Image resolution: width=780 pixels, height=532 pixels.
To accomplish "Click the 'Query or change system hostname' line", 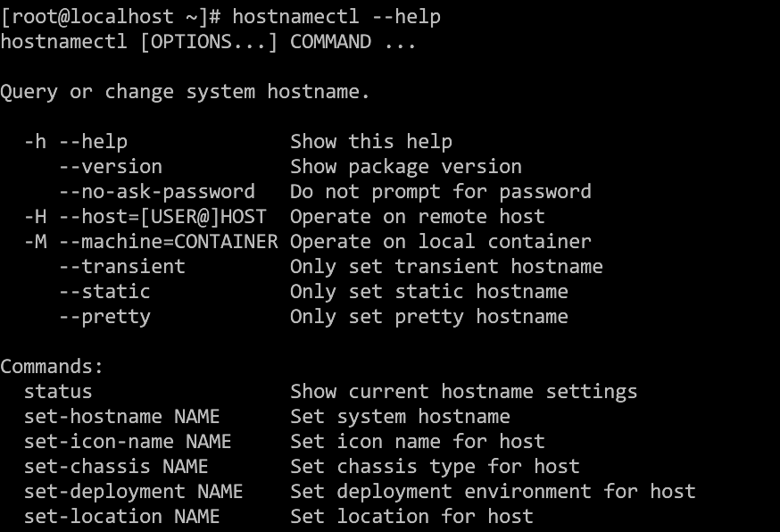I will pos(185,93).
